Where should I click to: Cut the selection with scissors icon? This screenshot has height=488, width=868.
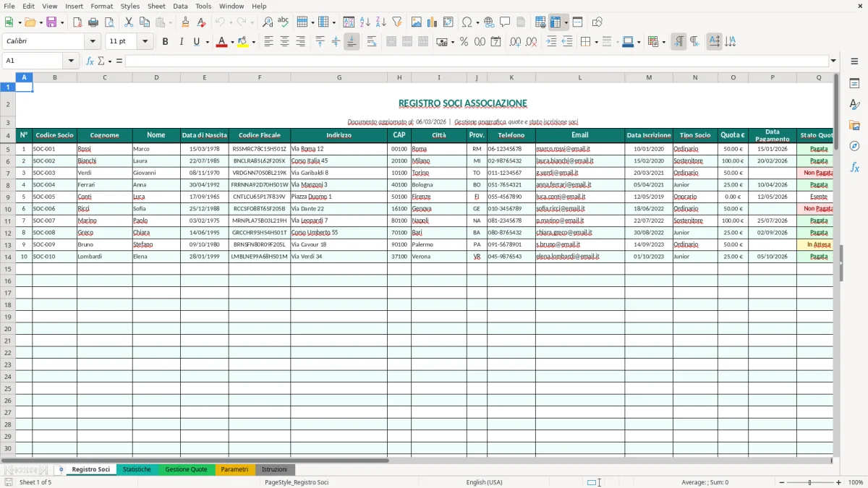(129, 22)
